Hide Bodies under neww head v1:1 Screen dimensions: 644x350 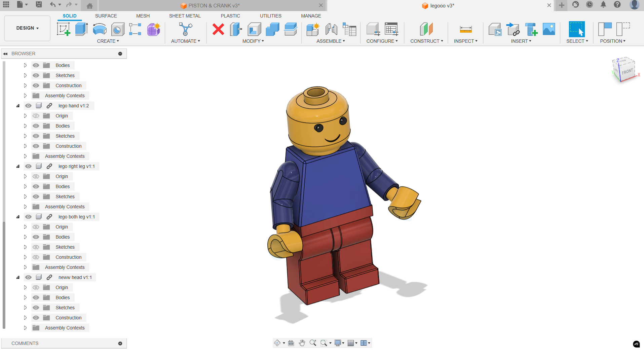tap(36, 297)
